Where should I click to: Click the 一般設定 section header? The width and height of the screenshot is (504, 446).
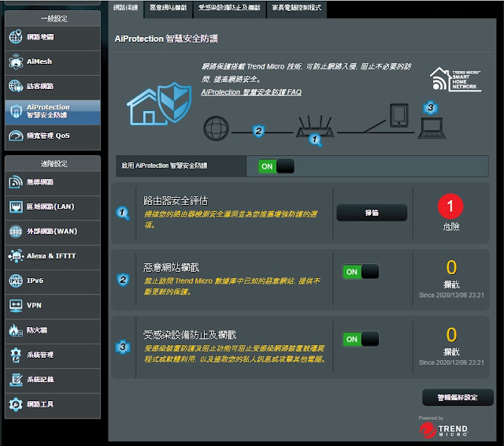(54, 19)
